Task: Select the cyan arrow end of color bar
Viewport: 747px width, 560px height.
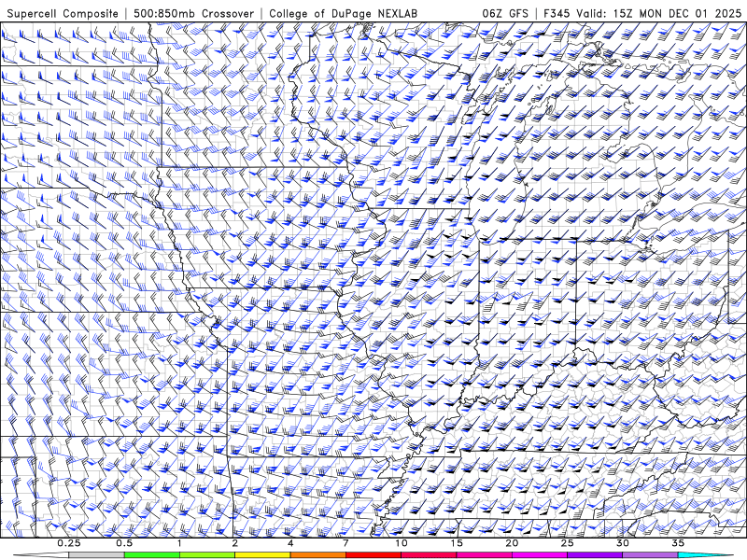Action: (x=705, y=555)
